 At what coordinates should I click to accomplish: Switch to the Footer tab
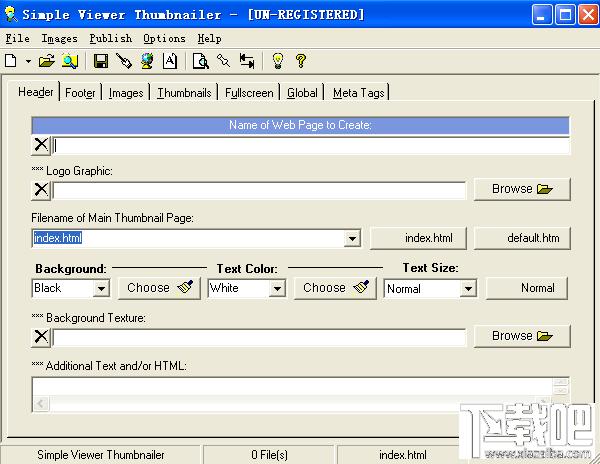80,93
